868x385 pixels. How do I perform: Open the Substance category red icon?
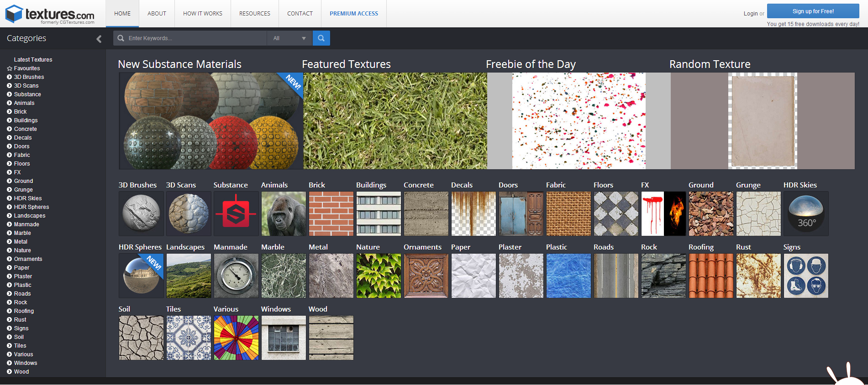click(236, 213)
